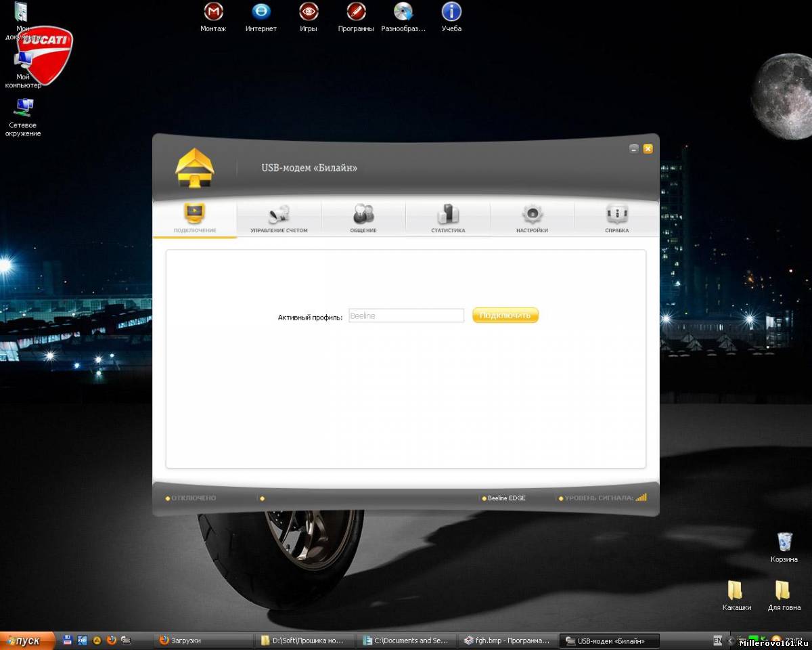Open the Подключение tab

[195, 219]
